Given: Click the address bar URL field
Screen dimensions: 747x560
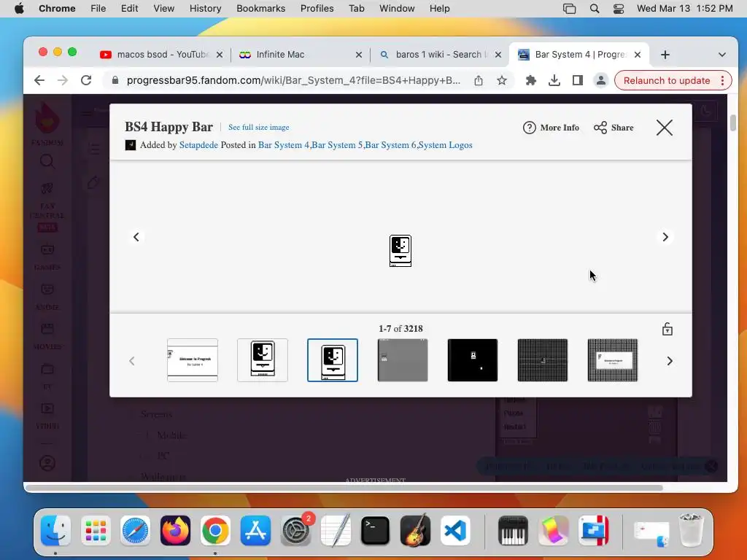Looking at the screenshot, I should pyautogui.click(x=293, y=80).
